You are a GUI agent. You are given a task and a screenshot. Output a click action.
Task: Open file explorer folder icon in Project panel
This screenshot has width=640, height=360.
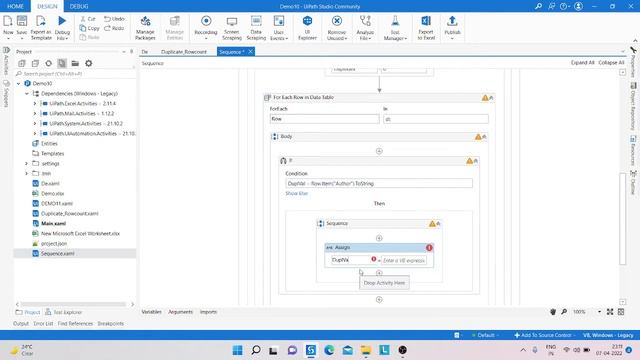click(75, 63)
